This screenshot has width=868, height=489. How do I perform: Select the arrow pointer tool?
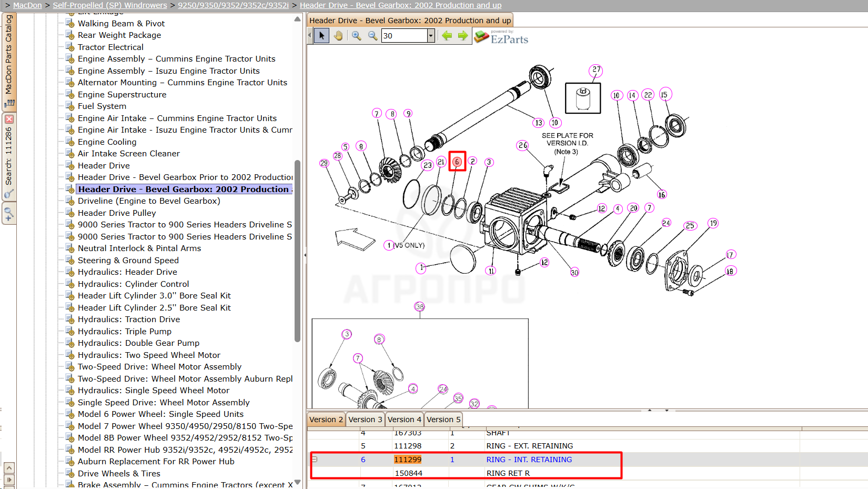coord(322,36)
